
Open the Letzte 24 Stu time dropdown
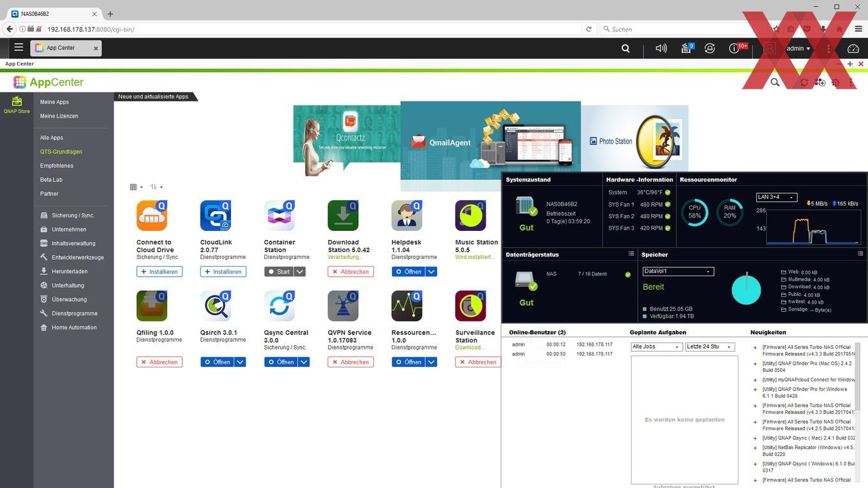point(710,347)
